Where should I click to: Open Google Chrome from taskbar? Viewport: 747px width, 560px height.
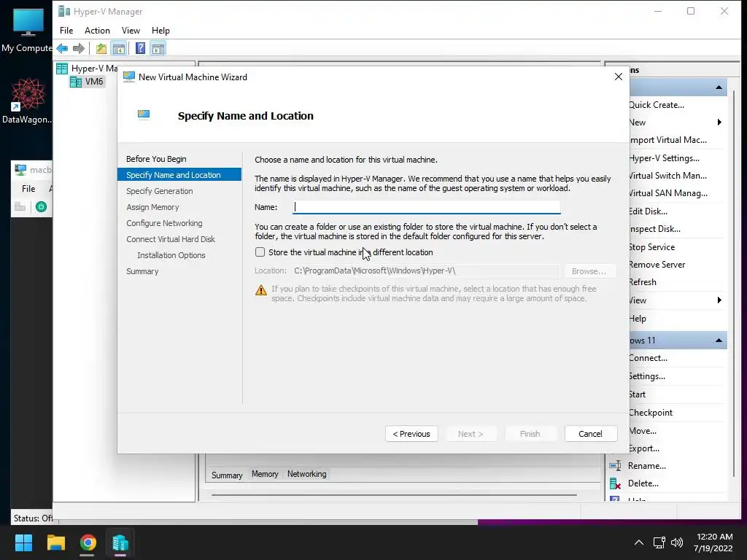(88, 542)
